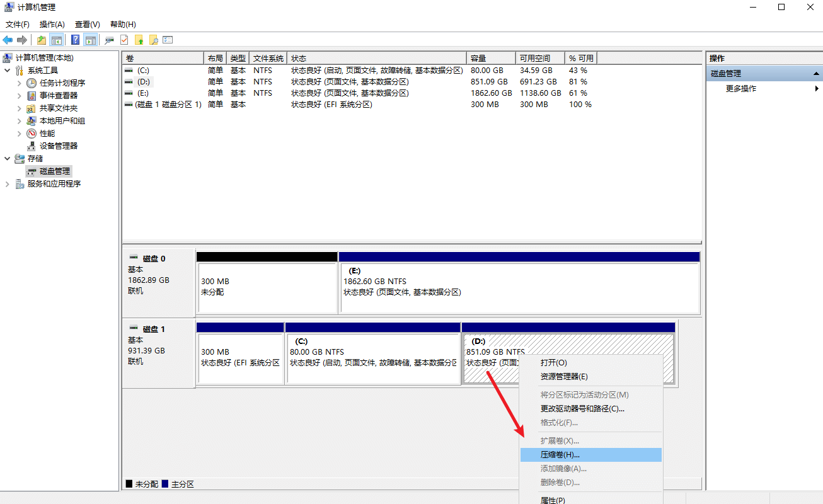Click the folder with magnifier toolbar icon
This screenshot has height=504, width=823.
tap(153, 40)
